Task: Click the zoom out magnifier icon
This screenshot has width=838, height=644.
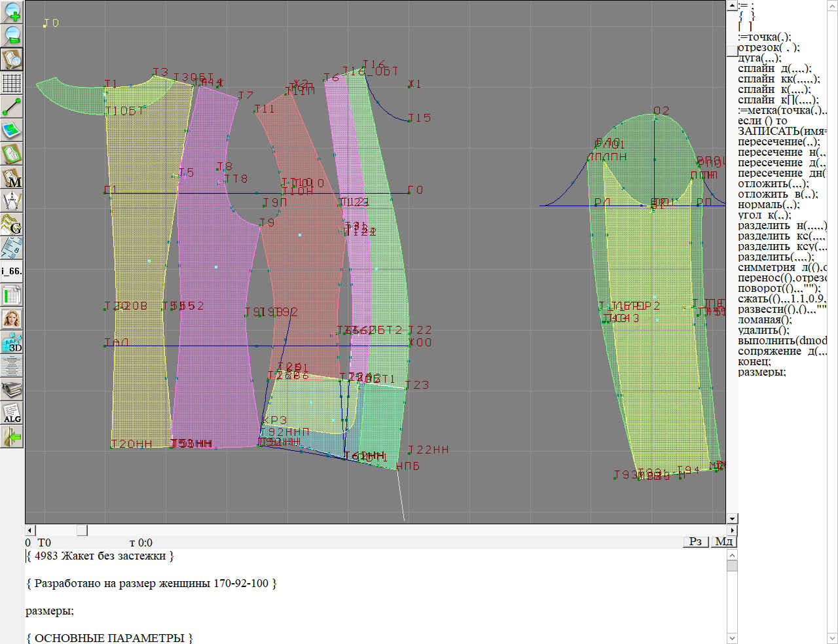Action: 12,35
